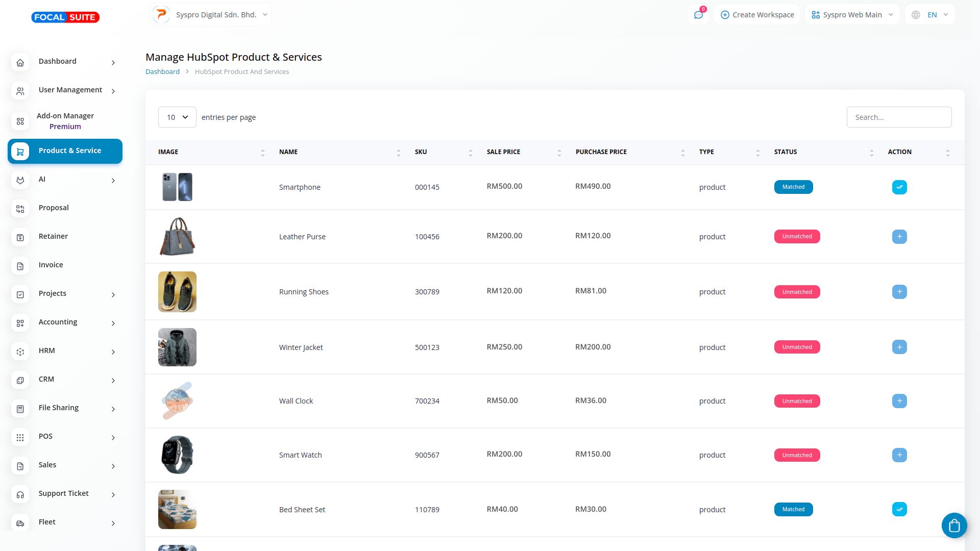This screenshot has width=980, height=551.
Task: Click matched check icon for Bed Sheet Set
Action: click(x=899, y=509)
